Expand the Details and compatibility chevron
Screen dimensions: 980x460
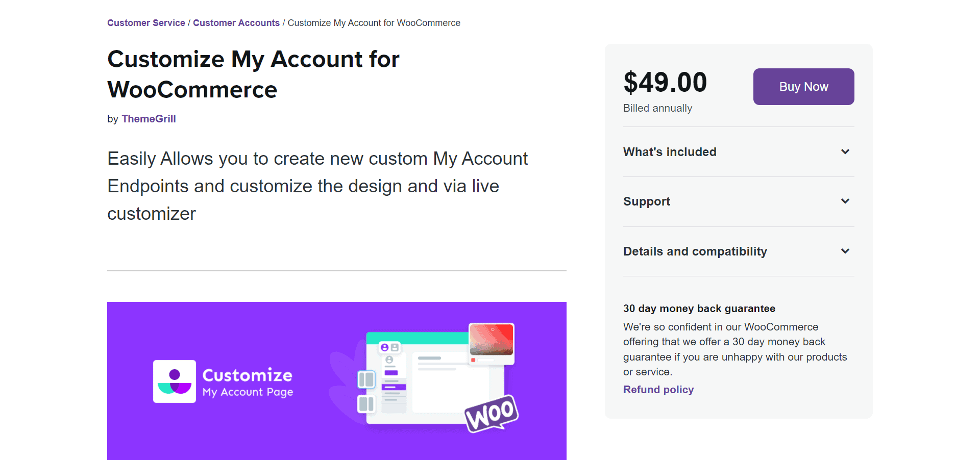pos(845,251)
